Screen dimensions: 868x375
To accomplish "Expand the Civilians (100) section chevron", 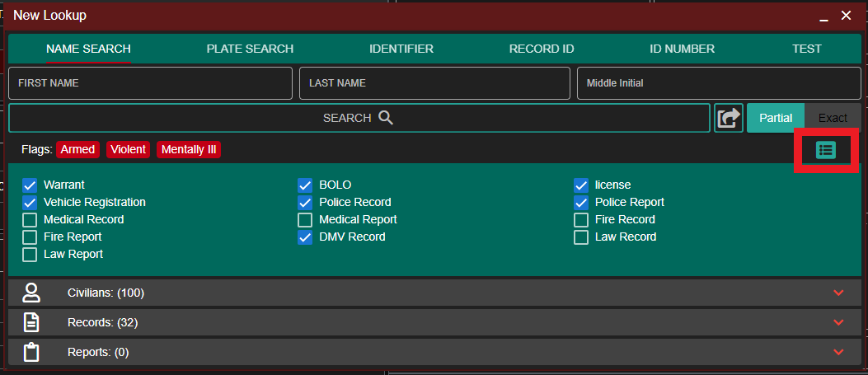I will 838,293.
